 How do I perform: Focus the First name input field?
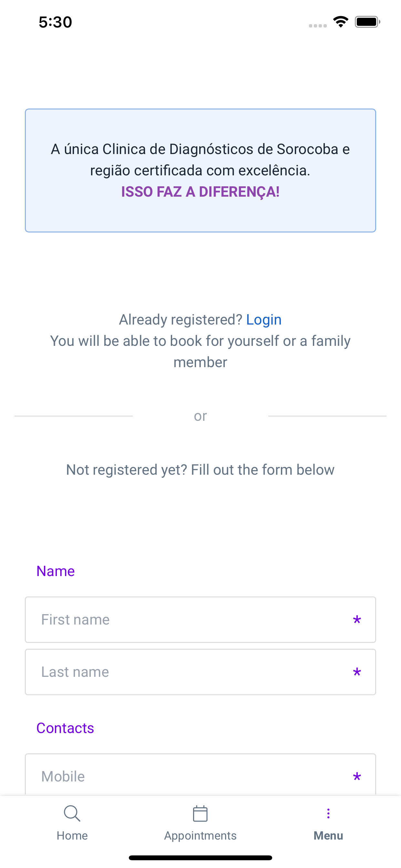(x=200, y=620)
